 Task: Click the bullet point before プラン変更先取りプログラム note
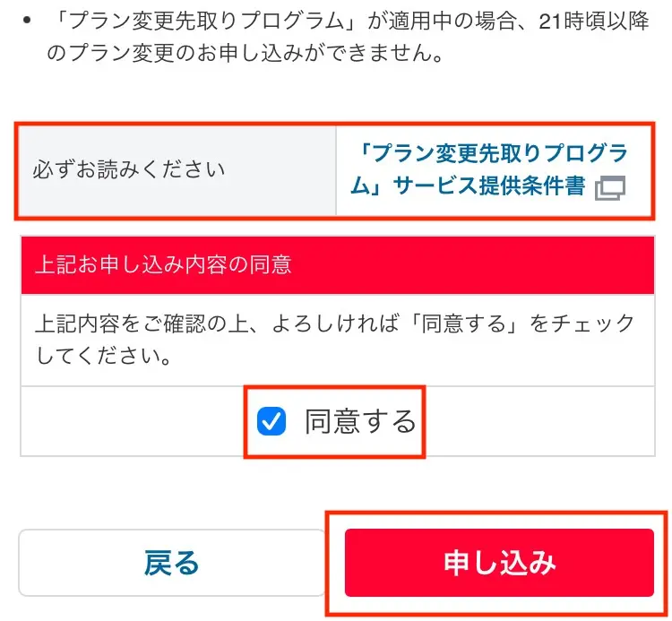[x=27, y=21]
